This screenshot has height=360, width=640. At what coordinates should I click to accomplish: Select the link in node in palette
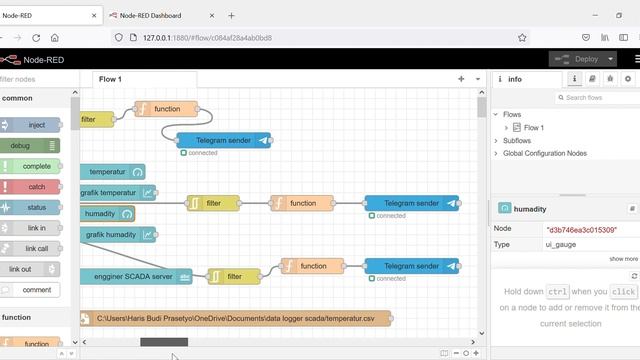(31, 228)
